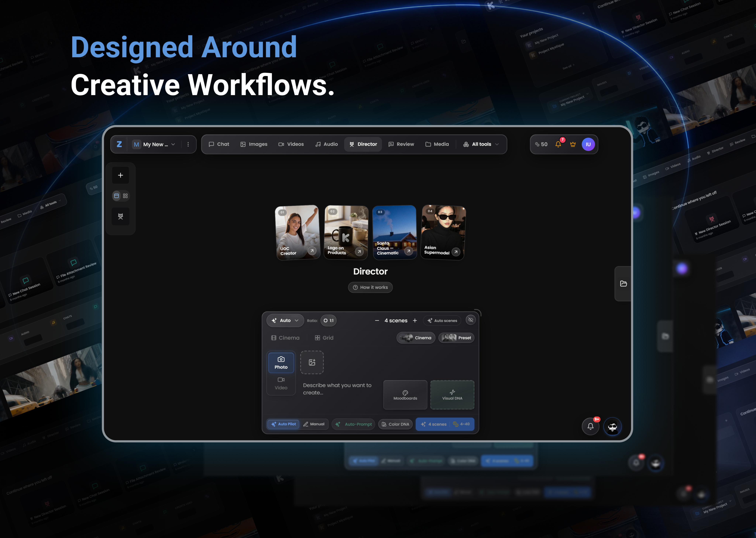Viewport: 756px width, 538px height.
Task: Increase scene count with plus
Action: (x=415, y=320)
